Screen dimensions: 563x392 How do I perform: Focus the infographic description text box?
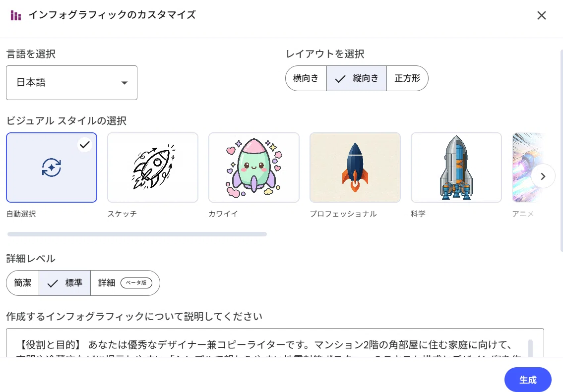(x=275, y=343)
